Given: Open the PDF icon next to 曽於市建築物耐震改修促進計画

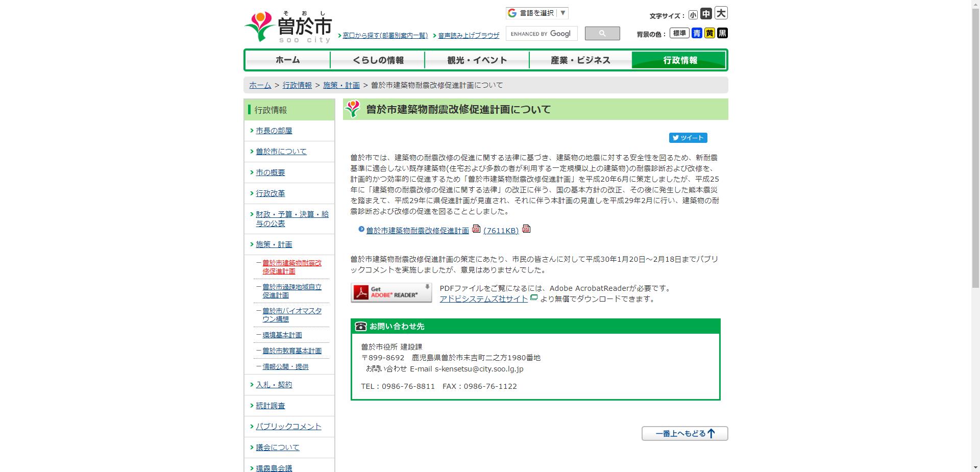Looking at the screenshot, I should pos(476,230).
